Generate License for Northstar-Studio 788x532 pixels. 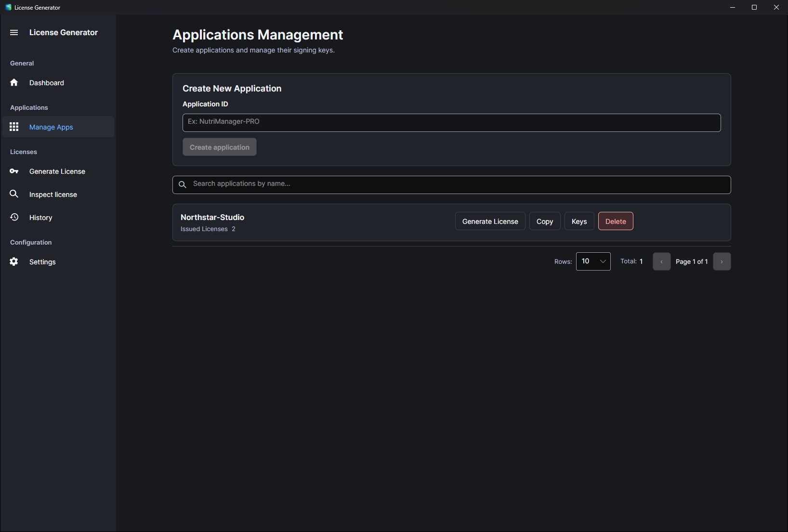(490, 221)
